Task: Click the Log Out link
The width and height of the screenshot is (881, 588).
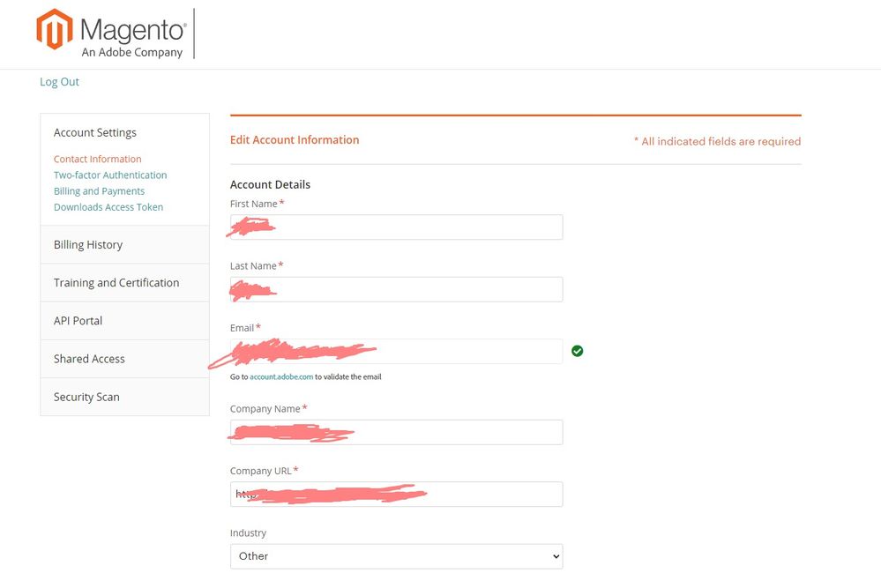Action: (59, 82)
